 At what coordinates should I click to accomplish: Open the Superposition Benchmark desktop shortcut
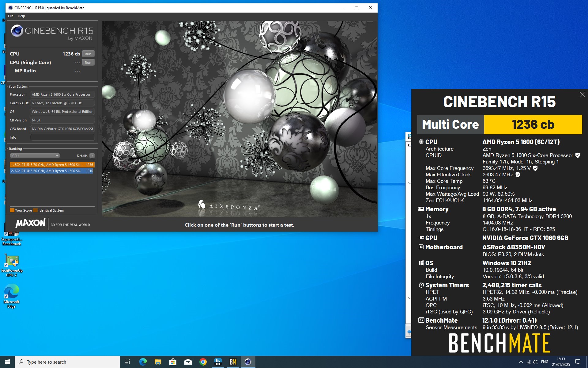click(12, 239)
